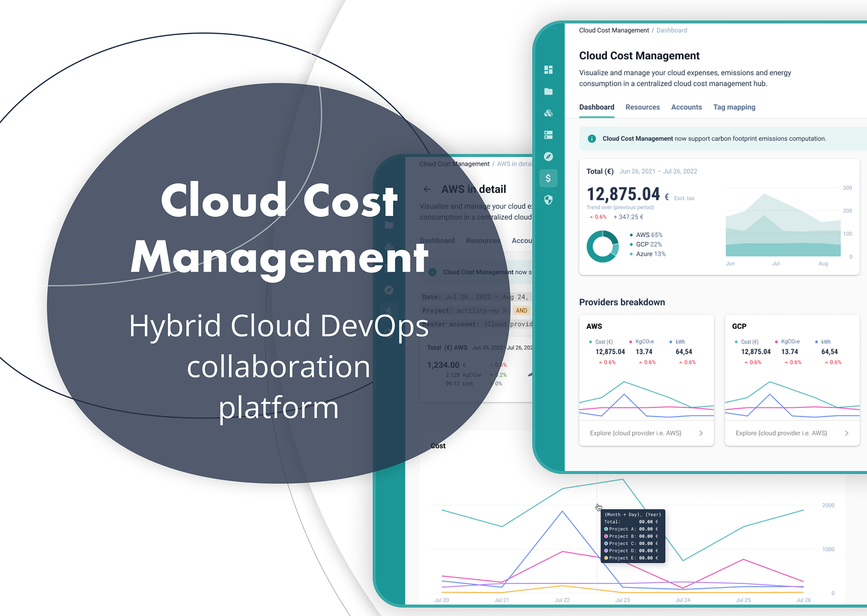The image size is (867, 616).
Task: Expand chevron on GCP provider card
Action: 847,433
